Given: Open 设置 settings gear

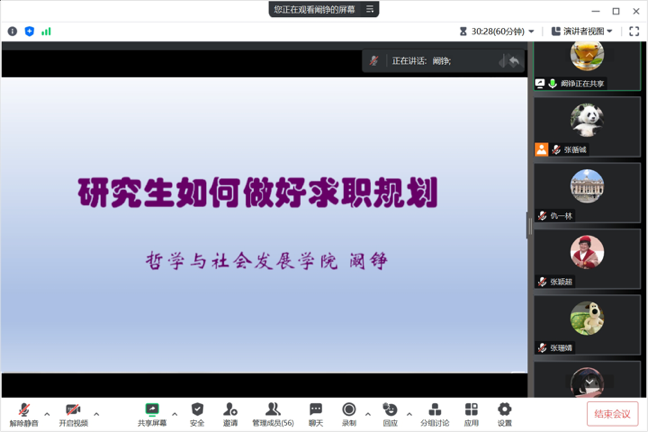Looking at the screenshot, I should pyautogui.click(x=505, y=414).
